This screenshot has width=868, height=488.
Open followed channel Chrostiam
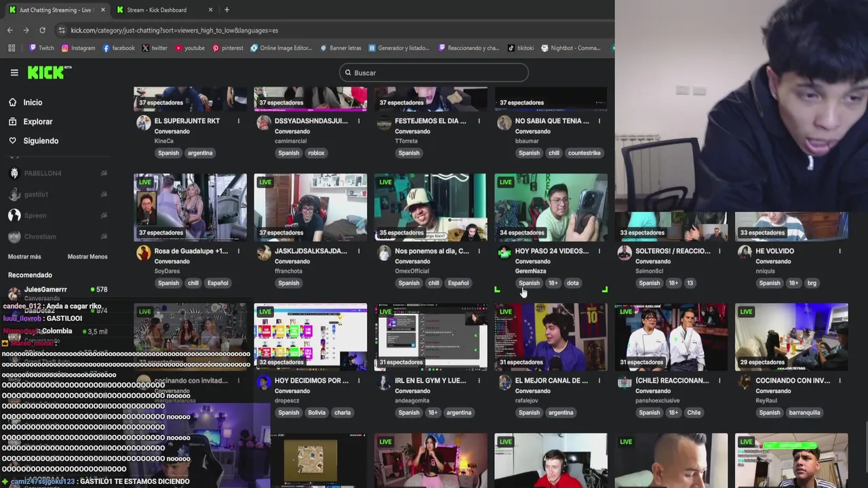pos(58,237)
